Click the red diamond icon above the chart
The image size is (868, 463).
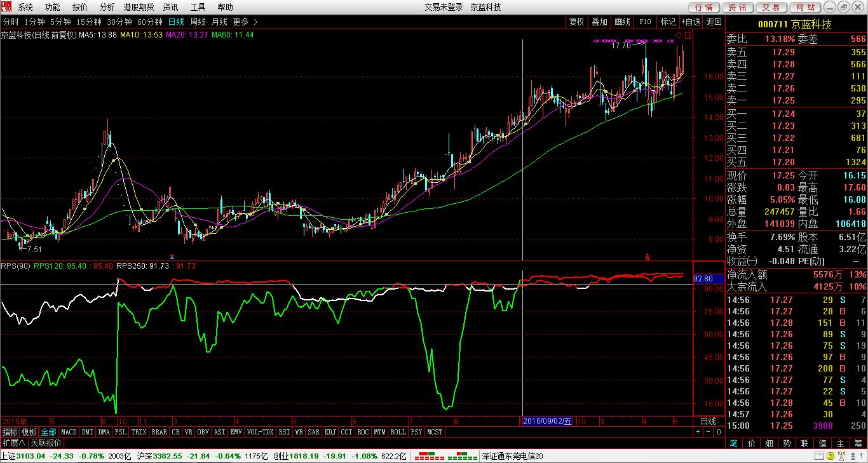679,34
